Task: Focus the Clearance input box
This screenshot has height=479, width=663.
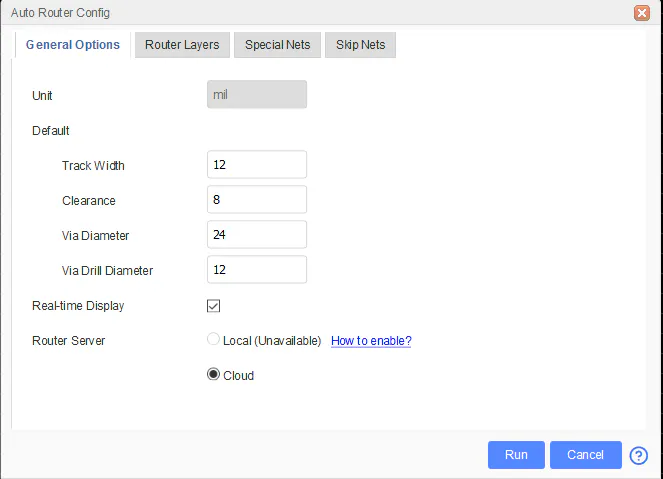Action: tap(256, 200)
